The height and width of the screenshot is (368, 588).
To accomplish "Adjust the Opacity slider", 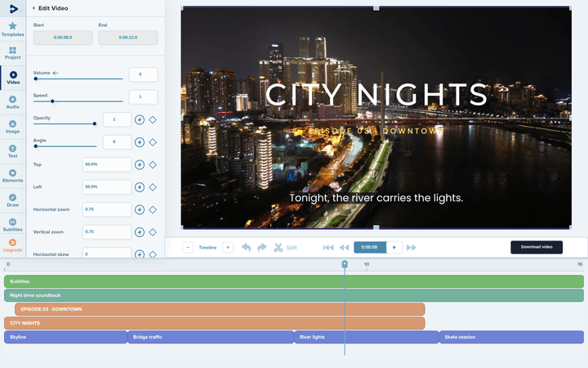I will tap(65, 123).
